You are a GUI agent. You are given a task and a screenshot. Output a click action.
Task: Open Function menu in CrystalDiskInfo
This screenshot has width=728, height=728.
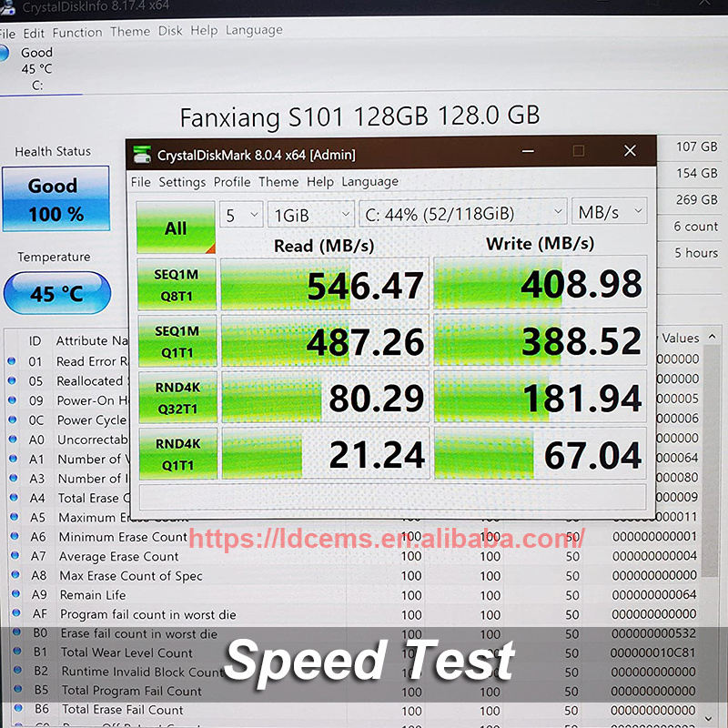click(x=77, y=33)
